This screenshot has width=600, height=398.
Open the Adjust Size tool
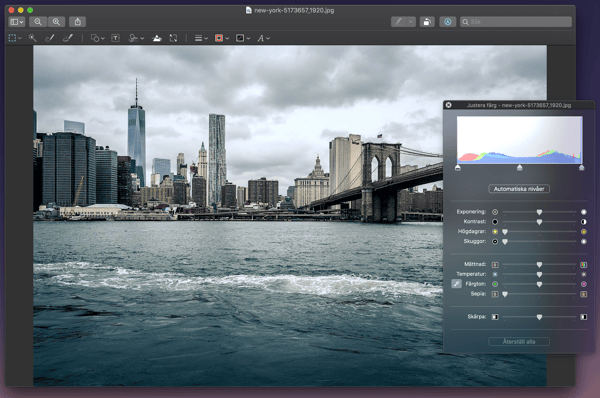pyautogui.click(x=173, y=38)
